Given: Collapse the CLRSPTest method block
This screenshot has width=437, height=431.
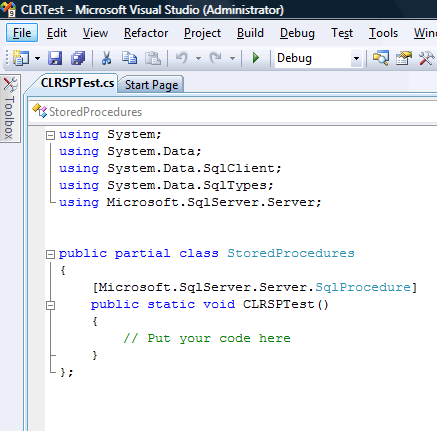Looking at the screenshot, I should 50,305.
